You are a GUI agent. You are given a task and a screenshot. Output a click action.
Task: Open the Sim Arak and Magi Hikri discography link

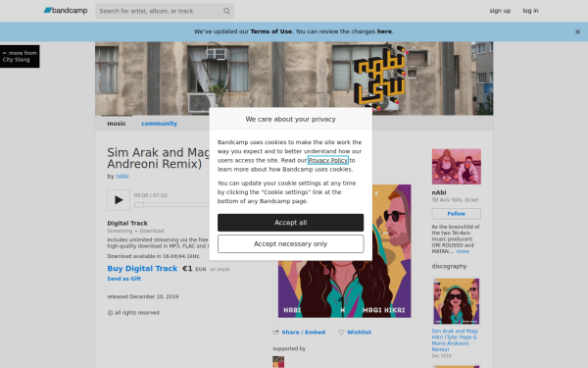[455, 341]
